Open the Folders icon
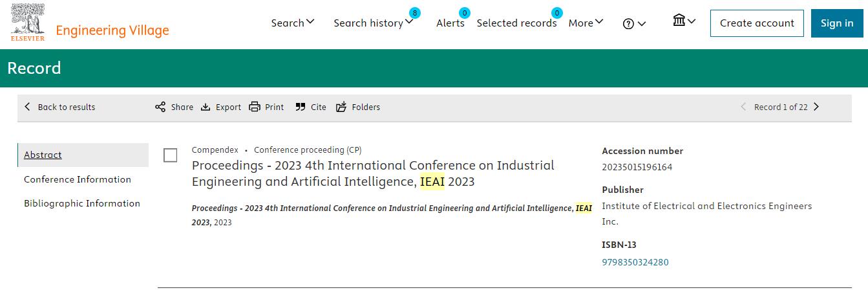Viewport: 868px width, 290px height. coord(341,107)
